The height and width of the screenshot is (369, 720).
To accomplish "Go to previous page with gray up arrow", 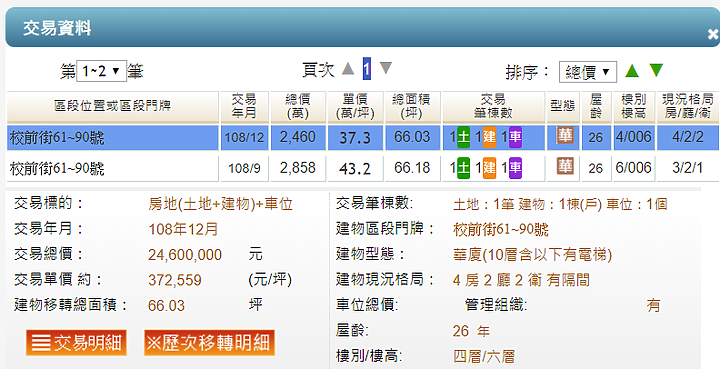I will click(349, 69).
